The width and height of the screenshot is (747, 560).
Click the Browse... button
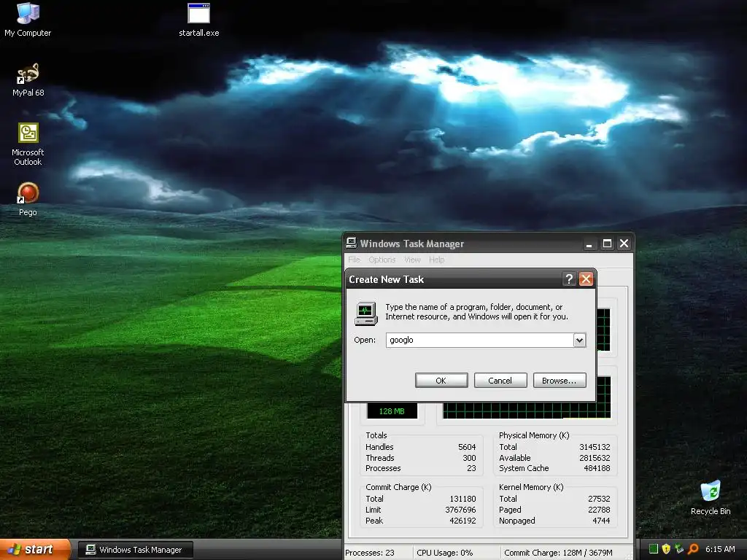(x=560, y=381)
